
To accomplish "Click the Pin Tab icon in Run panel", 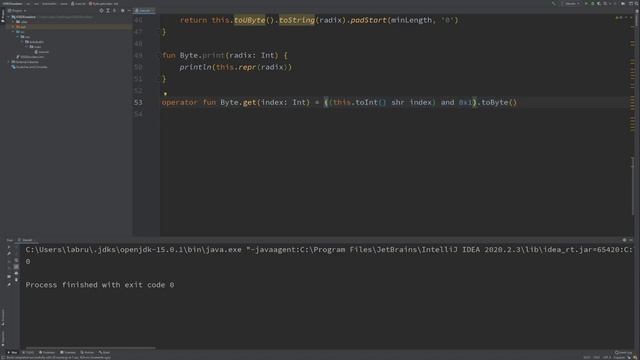I will pos(9,284).
